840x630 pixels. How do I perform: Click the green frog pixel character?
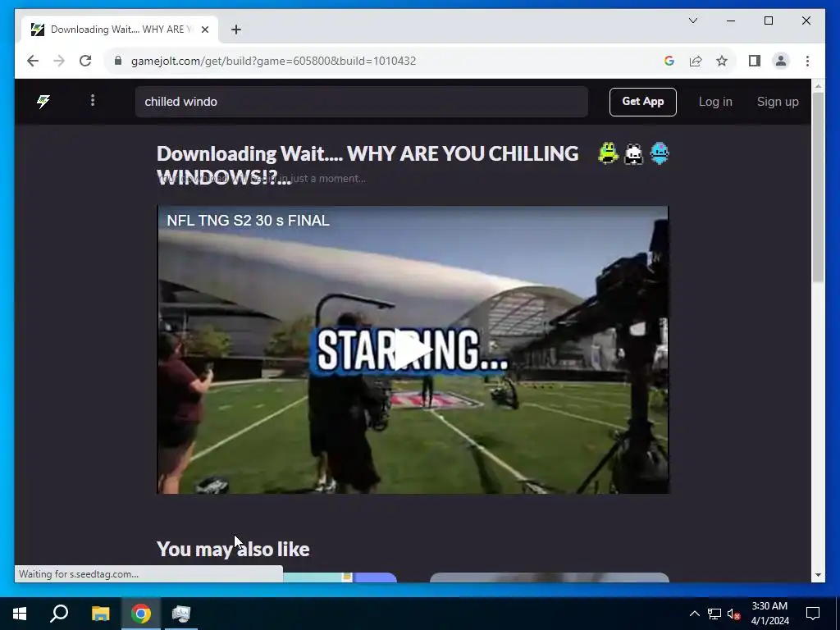tap(608, 153)
